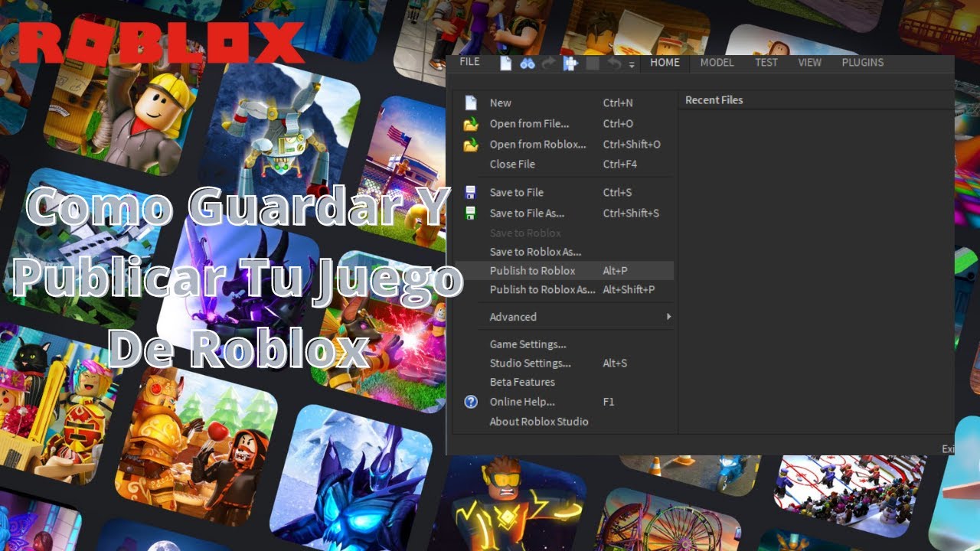980x551 pixels.
Task: Click the green floppy icon beside Save to File As
Action: [x=471, y=214]
